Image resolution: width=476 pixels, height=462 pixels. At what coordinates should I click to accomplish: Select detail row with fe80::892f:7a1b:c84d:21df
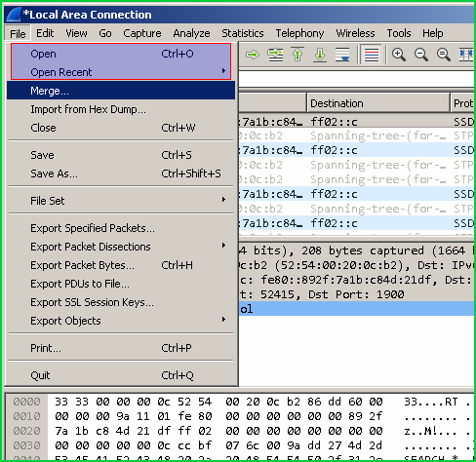[x=357, y=280]
